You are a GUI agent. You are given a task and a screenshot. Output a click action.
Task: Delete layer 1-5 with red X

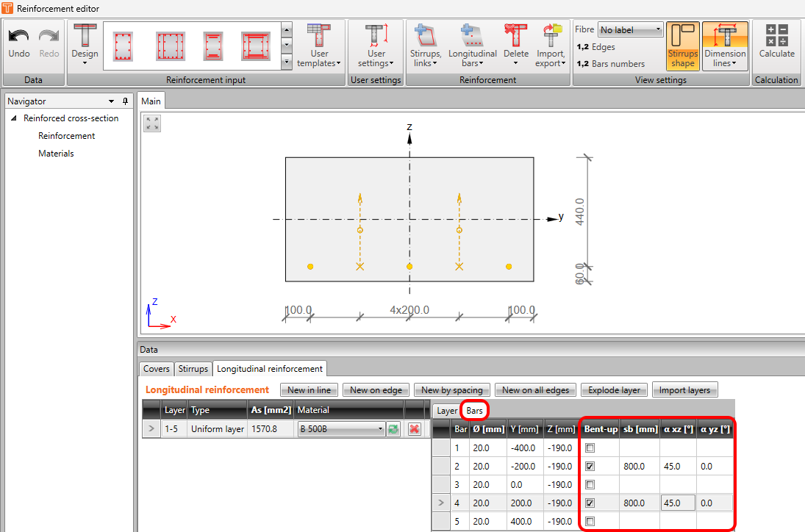click(x=415, y=429)
